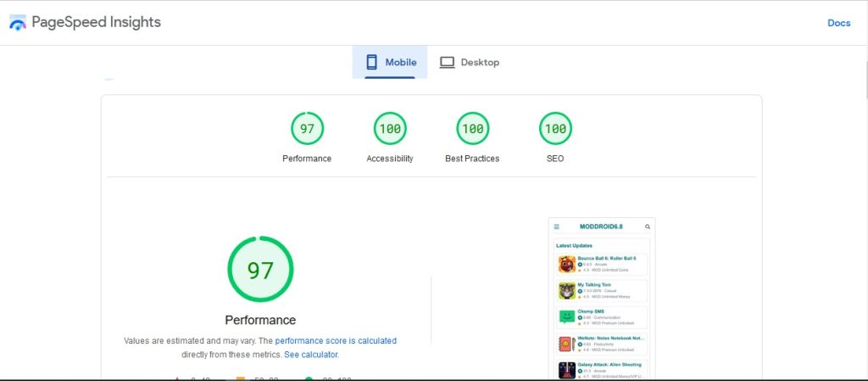Click the large 'Performance' heading text
The width and height of the screenshot is (868, 381).
pos(260,320)
